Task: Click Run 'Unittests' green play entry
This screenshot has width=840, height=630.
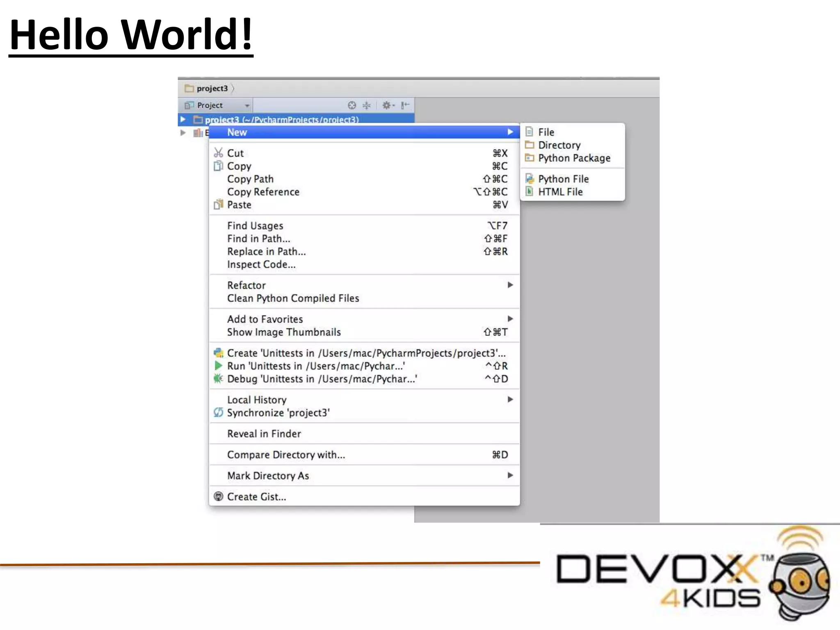Action: [x=316, y=366]
